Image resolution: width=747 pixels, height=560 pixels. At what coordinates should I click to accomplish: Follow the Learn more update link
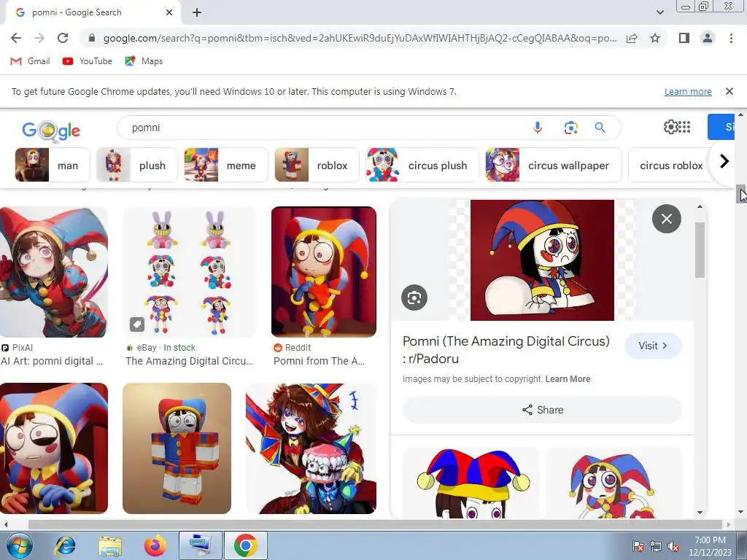click(687, 91)
